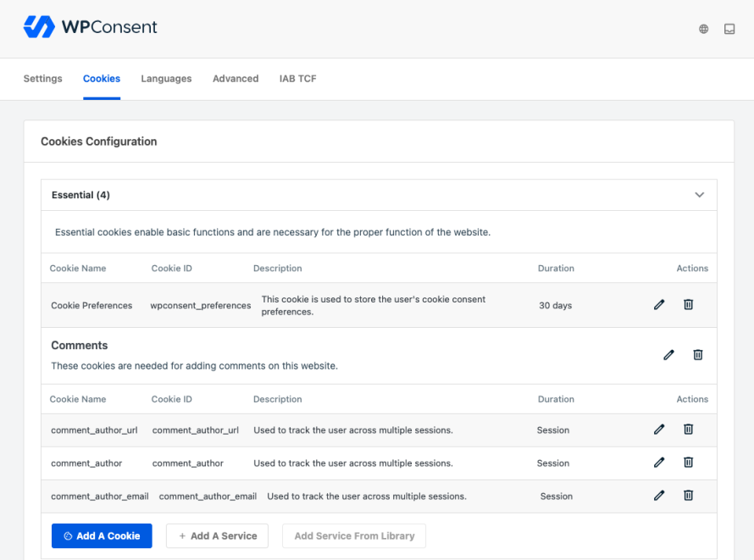754x560 pixels.
Task: Edit the Cookie Preferences cookie
Action: tap(659, 304)
